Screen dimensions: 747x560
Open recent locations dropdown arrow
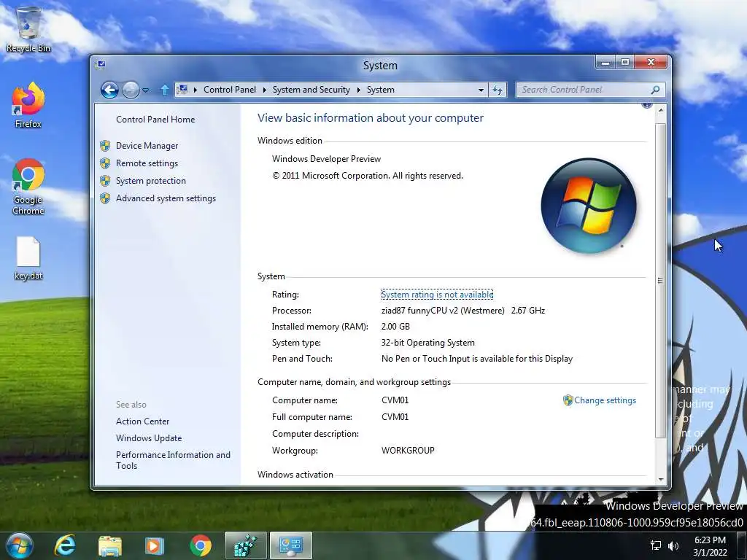[x=146, y=90]
